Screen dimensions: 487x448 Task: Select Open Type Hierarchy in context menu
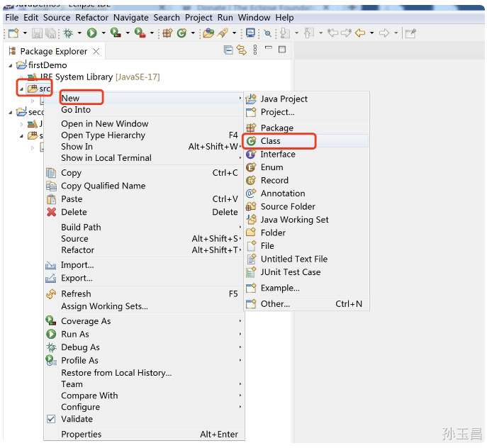click(144, 135)
